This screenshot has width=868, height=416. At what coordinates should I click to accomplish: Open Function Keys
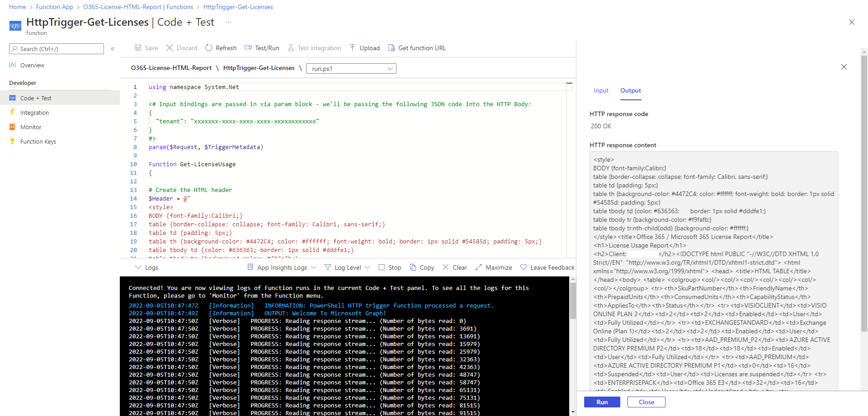[x=38, y=141]
